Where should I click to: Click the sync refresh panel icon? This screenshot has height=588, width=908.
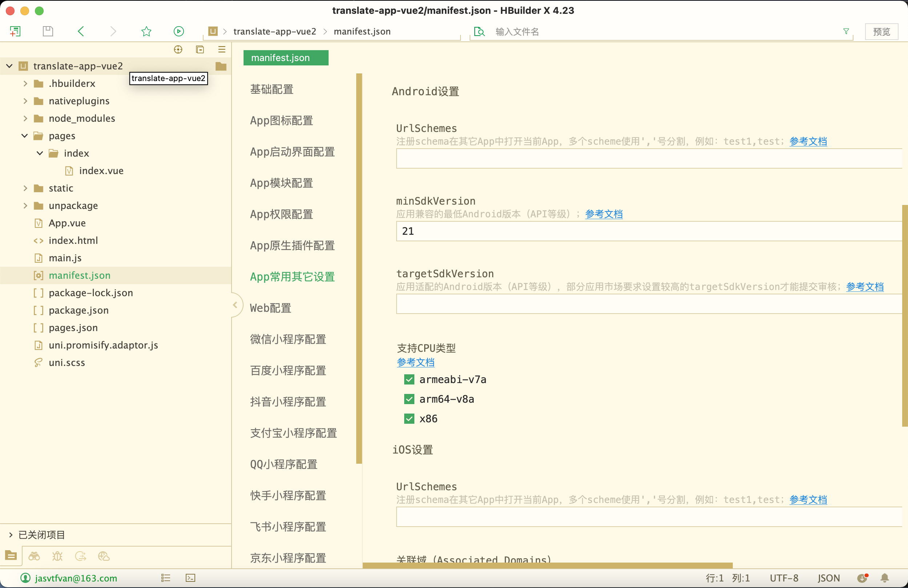point(80,556)
